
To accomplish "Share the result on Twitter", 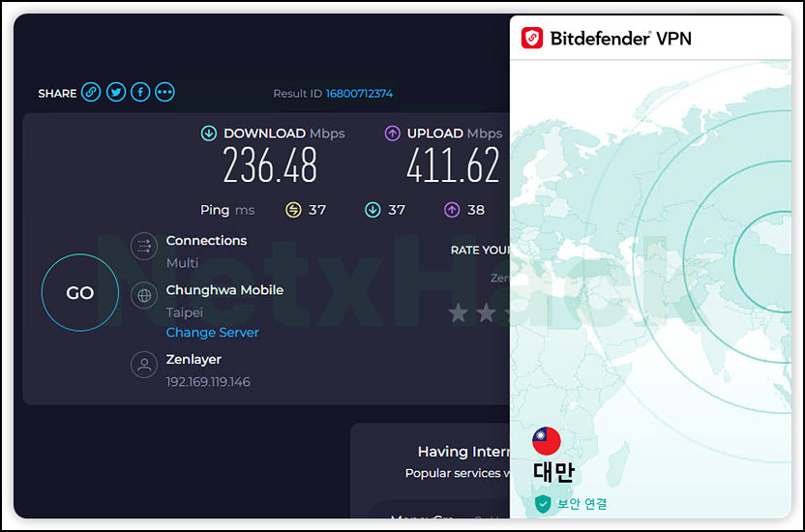I will coord(116,92).
